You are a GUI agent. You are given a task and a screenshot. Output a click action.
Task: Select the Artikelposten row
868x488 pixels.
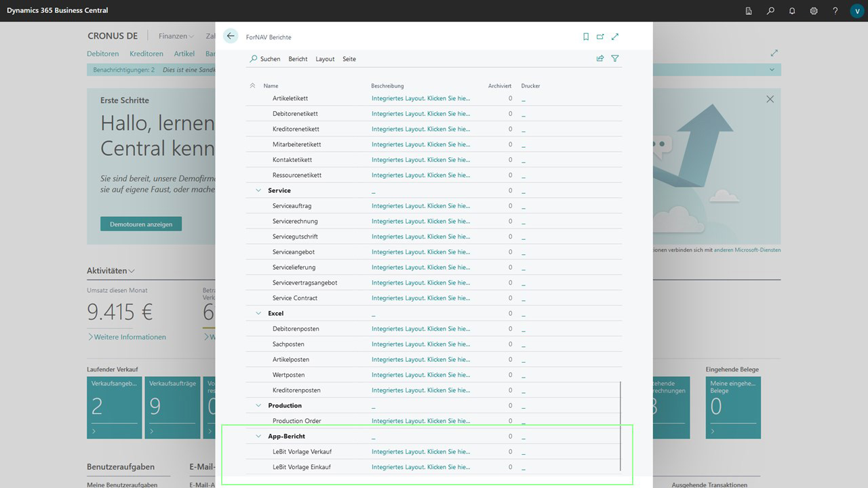(x=433, y=359)
